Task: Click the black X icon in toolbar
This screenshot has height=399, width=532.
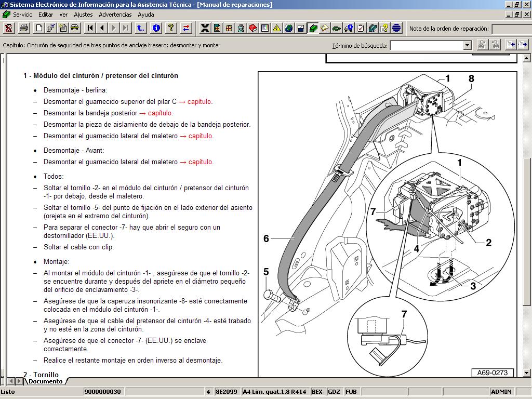Action: click(x=205, y=28)
